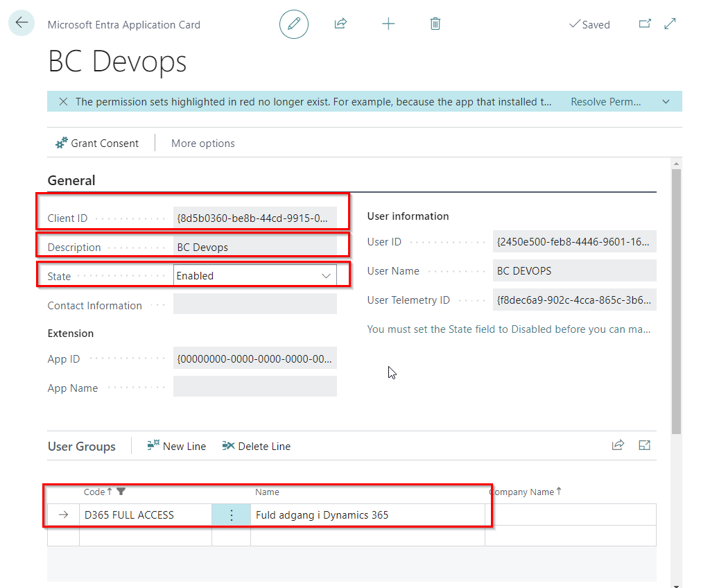Click Delete Line in User Groups
The height and width of the screenshot is (588, 701).
[x=257, y=447]
